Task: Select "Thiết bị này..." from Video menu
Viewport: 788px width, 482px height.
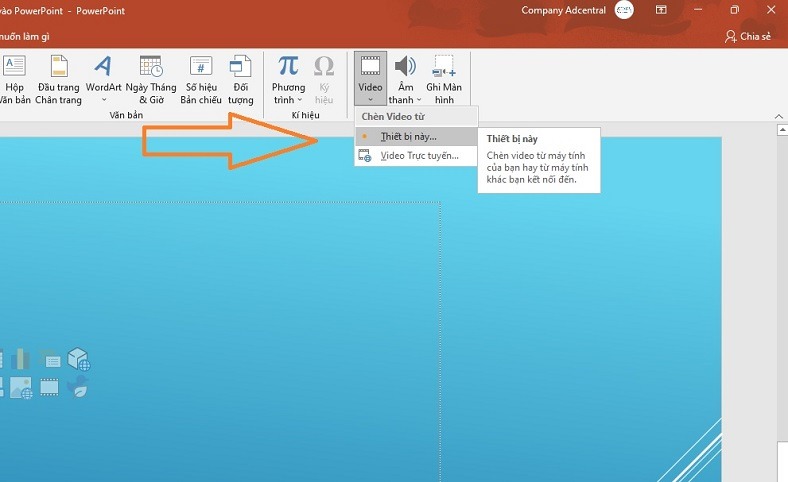Action: pyautogui.click(x=408, y=136)
